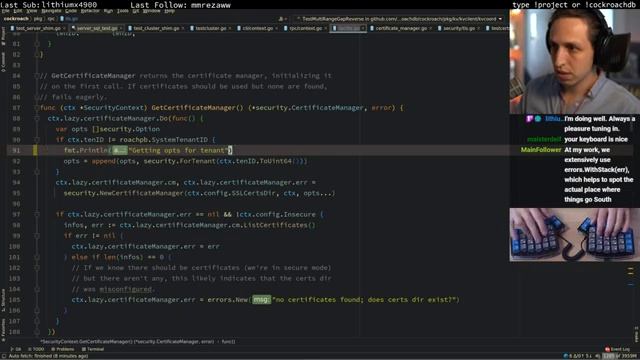Close the rpccontext.go tab
The image size is (640, 360).
(x=325, y=28)
